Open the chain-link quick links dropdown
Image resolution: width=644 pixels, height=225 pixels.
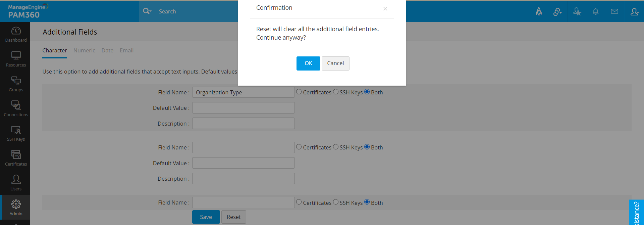tap(557, 12)
